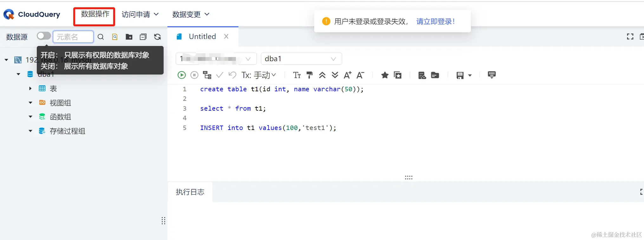
Task: Select the 表 tree item
Action: pos(53,88)
